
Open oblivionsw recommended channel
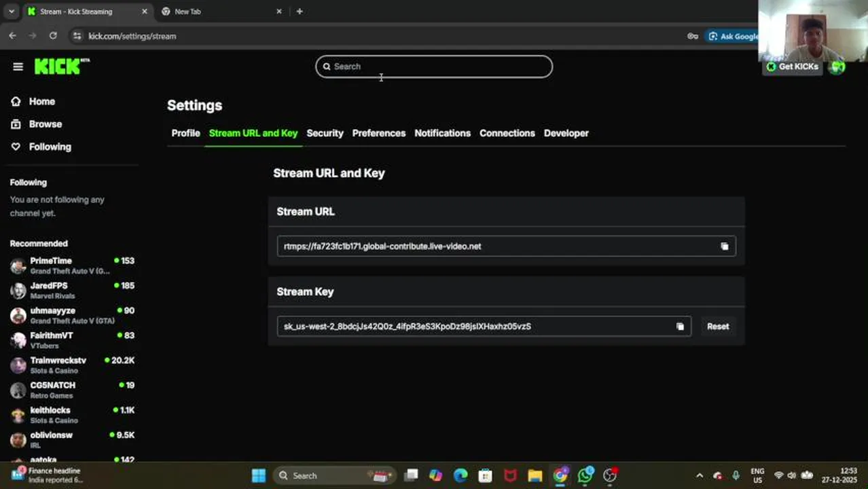(72, 439)
